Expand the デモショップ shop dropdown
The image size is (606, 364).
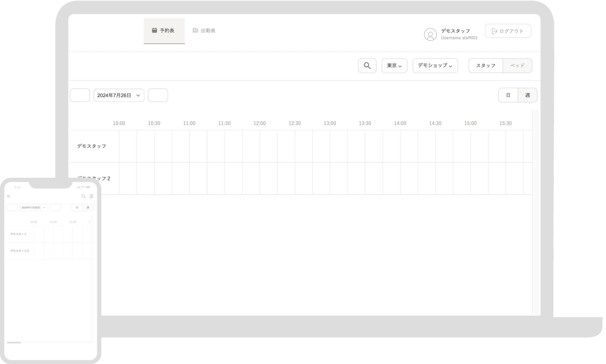pyautogui.click(x=435, y=66)
